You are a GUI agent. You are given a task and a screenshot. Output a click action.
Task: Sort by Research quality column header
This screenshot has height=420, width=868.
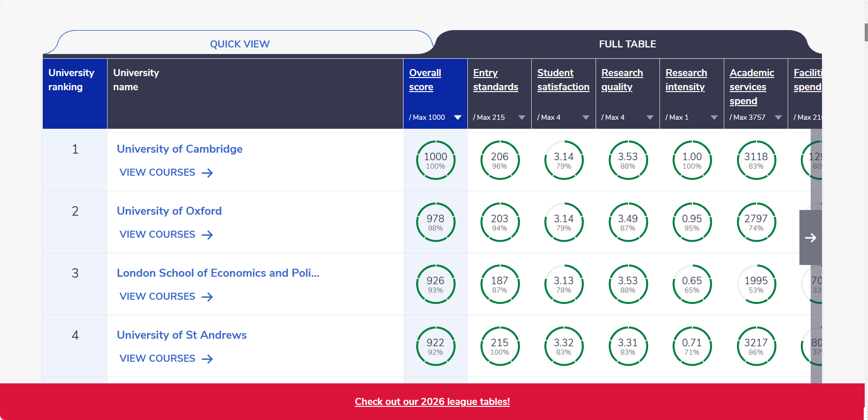coord(622,80)
